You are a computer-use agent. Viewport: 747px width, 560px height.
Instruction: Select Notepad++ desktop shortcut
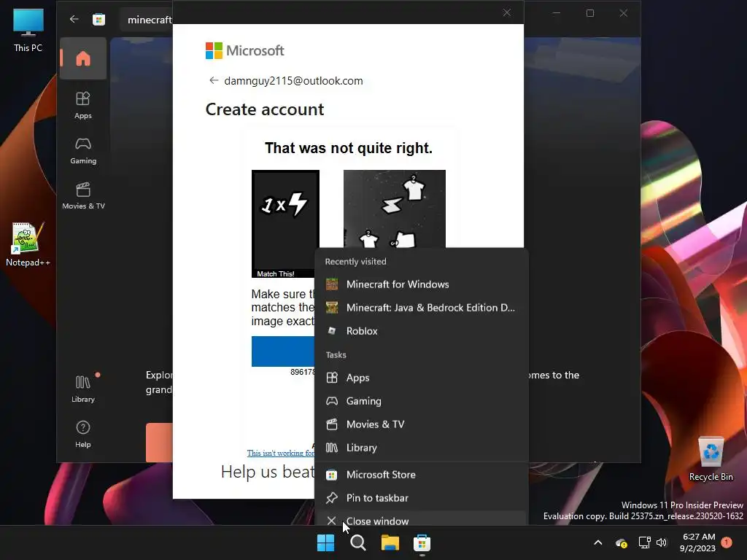[x=28, y=244]
